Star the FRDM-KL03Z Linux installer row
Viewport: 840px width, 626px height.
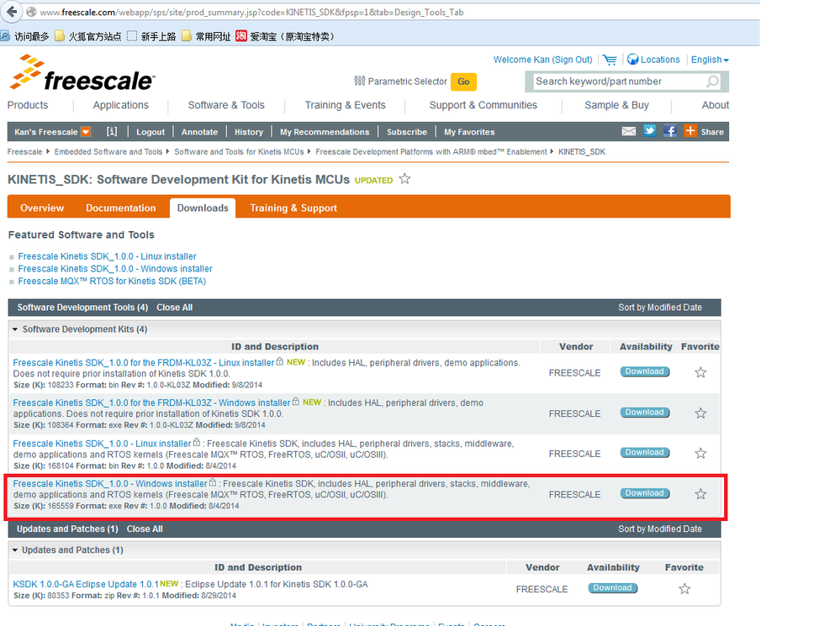tap(700, 372)
